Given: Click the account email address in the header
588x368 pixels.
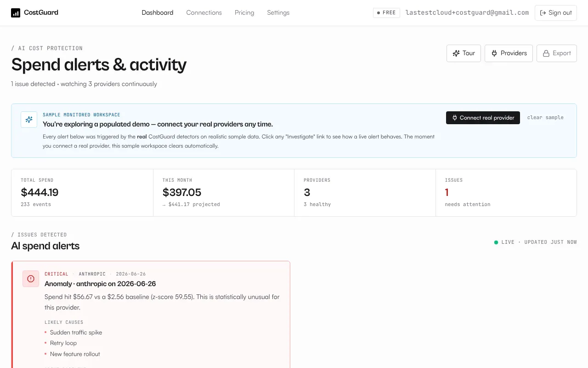Looking at the screenshot, I should pyautogui.click(x=467, y=13).
